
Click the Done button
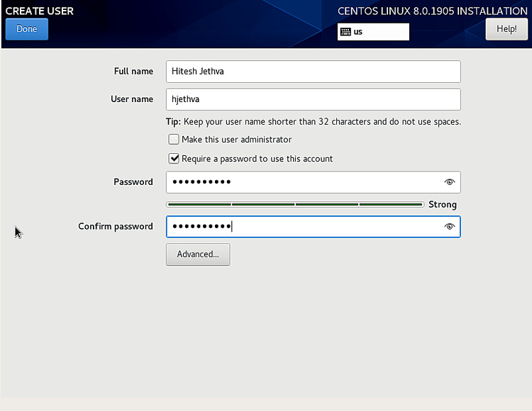(x=27, y=29)
